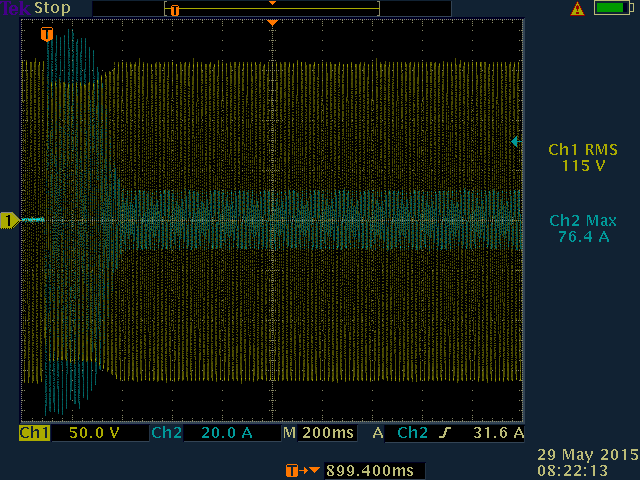Click the Ch2 Max measurement label

[x=583, y=220]
